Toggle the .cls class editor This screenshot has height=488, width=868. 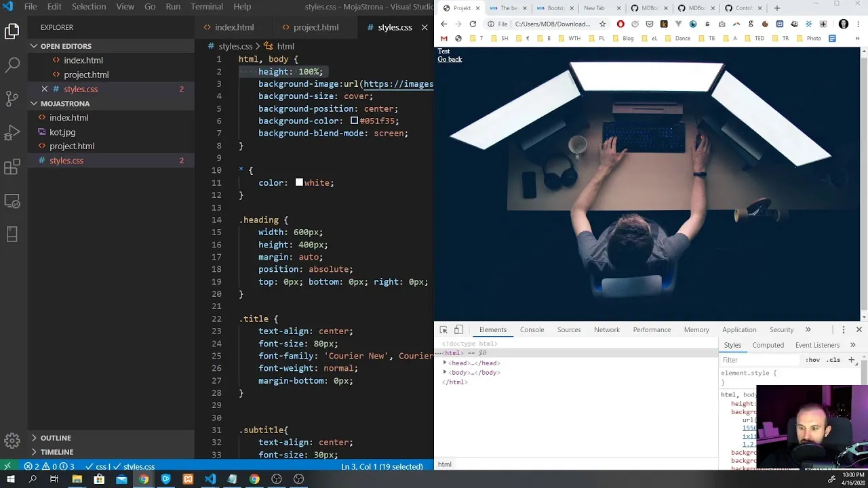(x=833, y=360)
